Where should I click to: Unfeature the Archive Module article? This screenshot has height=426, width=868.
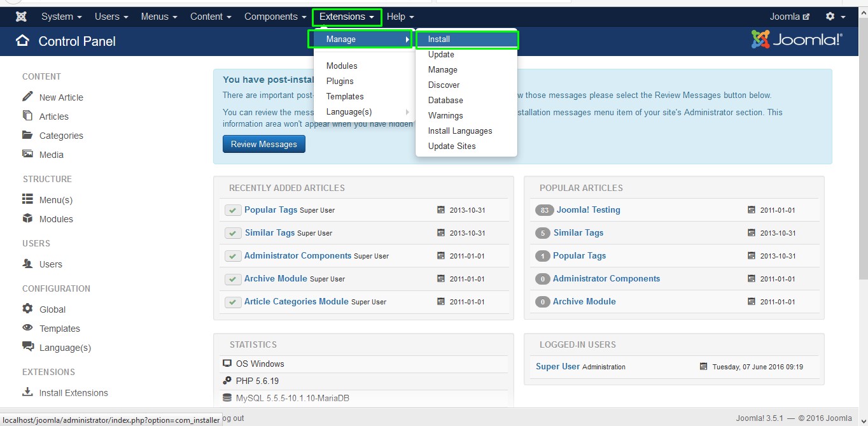[x=233, y=278]
